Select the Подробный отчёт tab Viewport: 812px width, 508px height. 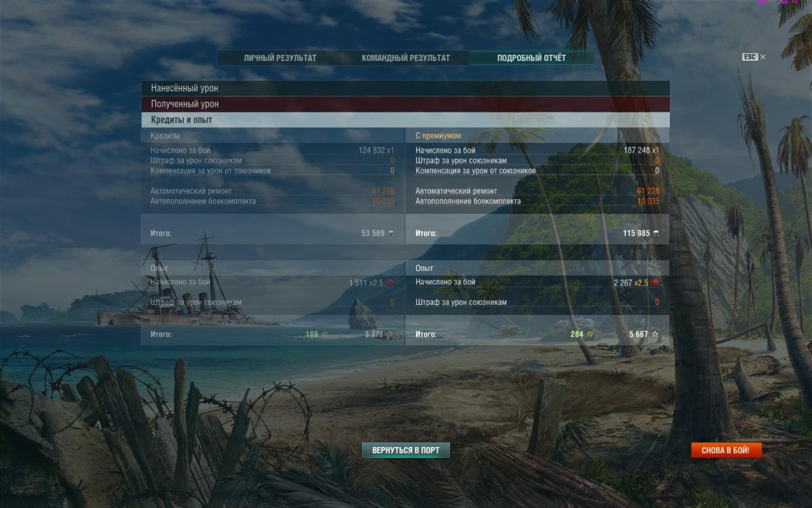point(531,58)
